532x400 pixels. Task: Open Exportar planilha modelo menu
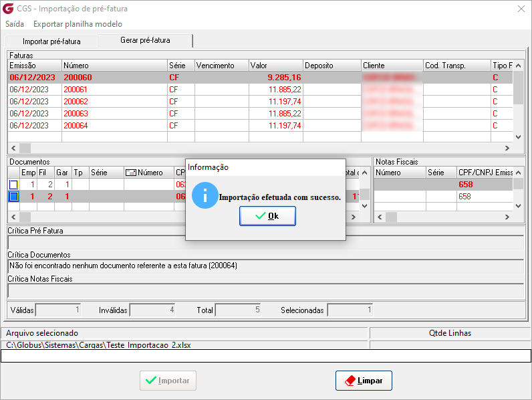click(78, 24)
